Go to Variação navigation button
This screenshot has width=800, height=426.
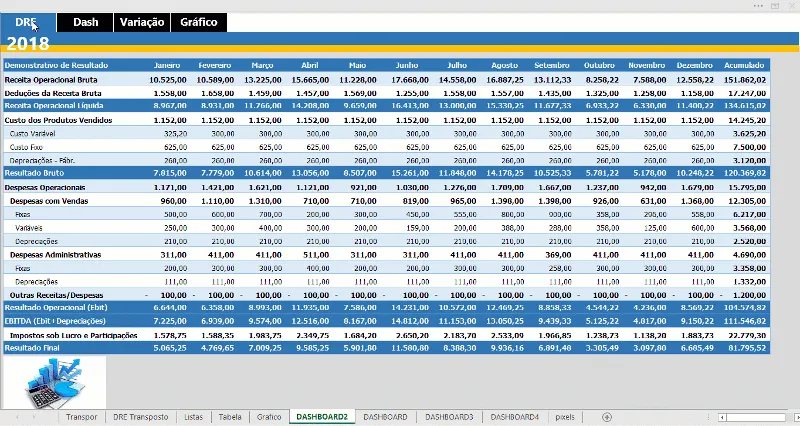(x=142, y=22)
